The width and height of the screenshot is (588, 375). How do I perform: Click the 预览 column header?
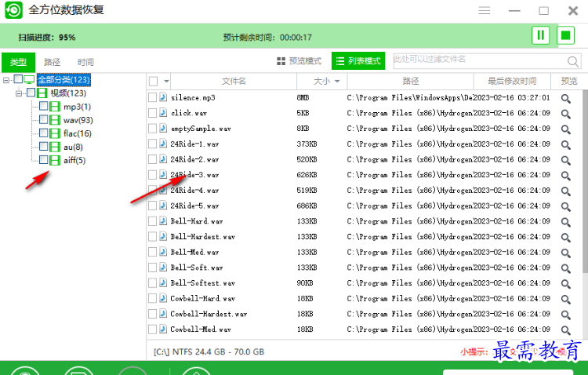click(569, 81)
